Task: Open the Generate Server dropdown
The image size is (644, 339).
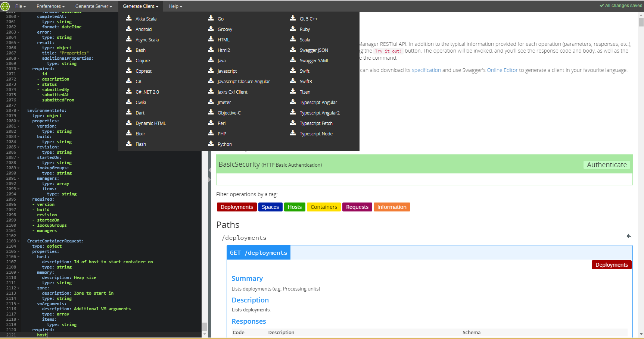Action: (x=94, y=6)
